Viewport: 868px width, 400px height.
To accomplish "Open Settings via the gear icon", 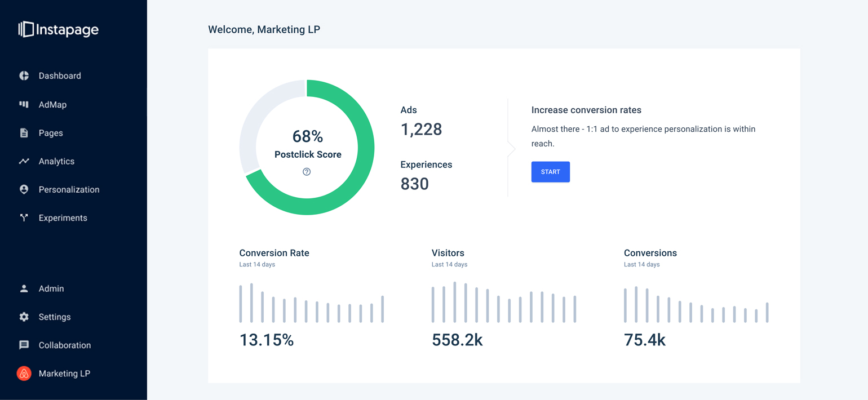I will click(x=24, y=317).
